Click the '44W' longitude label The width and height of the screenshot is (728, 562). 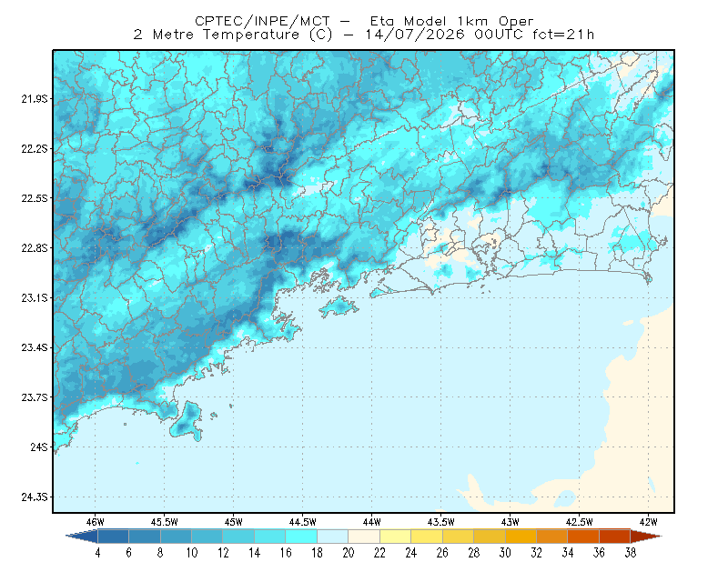tap(372, 522)
